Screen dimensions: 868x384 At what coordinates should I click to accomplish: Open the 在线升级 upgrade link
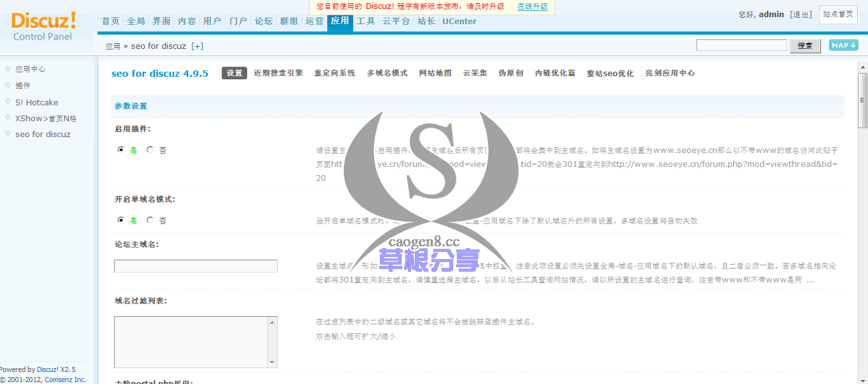(532, 7)
